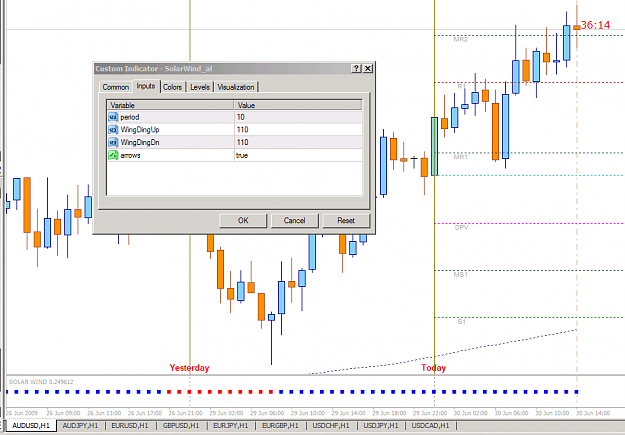The width and height of the screenshot is (625, 435).
Task: Click the Yesterday label on chart
Action: [189, 368]
